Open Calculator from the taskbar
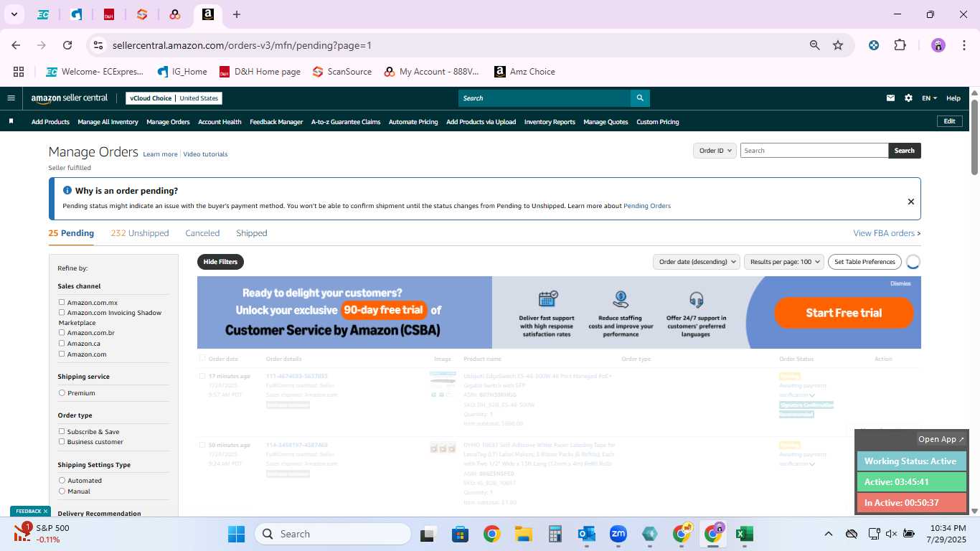 (555, 534)
